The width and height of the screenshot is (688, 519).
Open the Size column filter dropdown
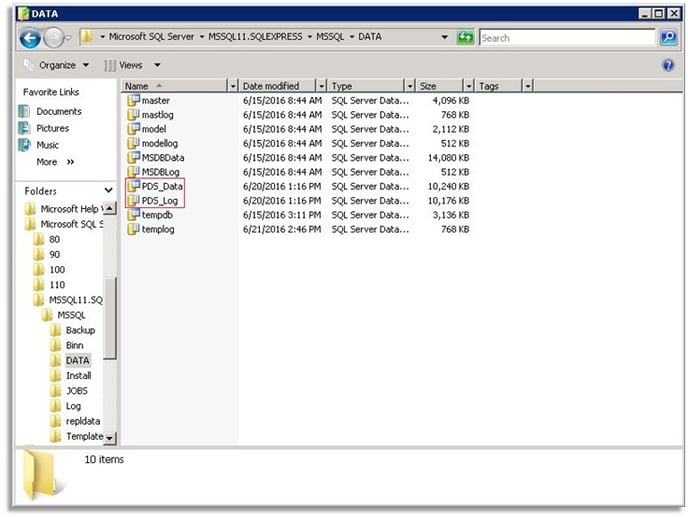pos(469,86)
